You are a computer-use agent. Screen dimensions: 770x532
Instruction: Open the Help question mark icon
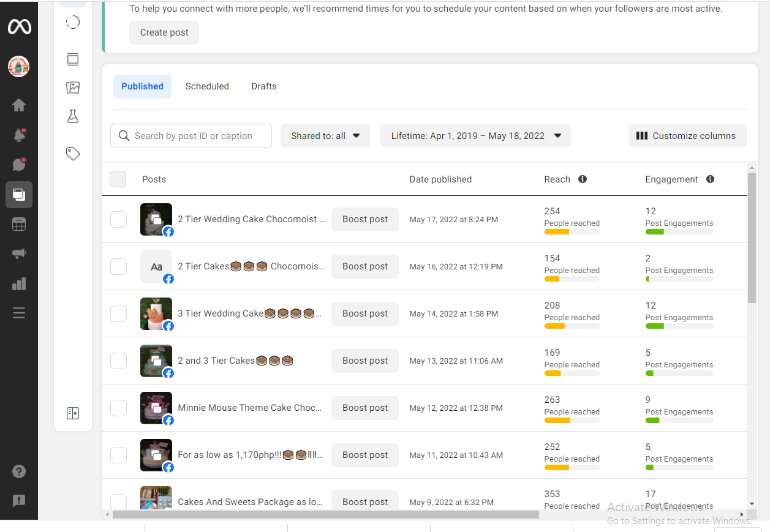[x=19, y=471]
